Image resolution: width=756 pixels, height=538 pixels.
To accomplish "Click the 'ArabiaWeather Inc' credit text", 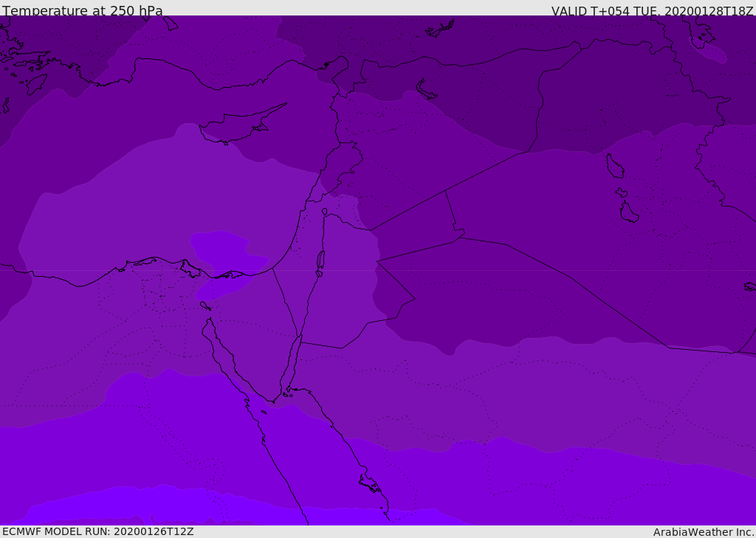I will [x=704, y=532].
